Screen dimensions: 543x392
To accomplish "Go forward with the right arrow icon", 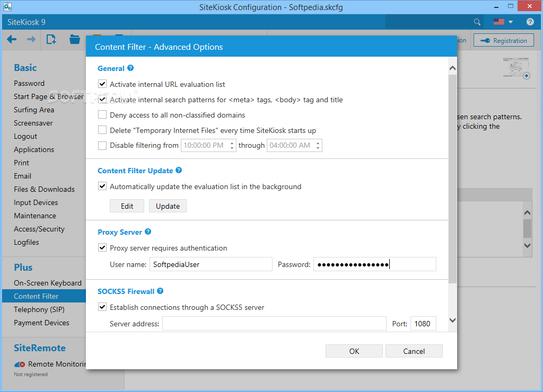I will click(31, 39).
